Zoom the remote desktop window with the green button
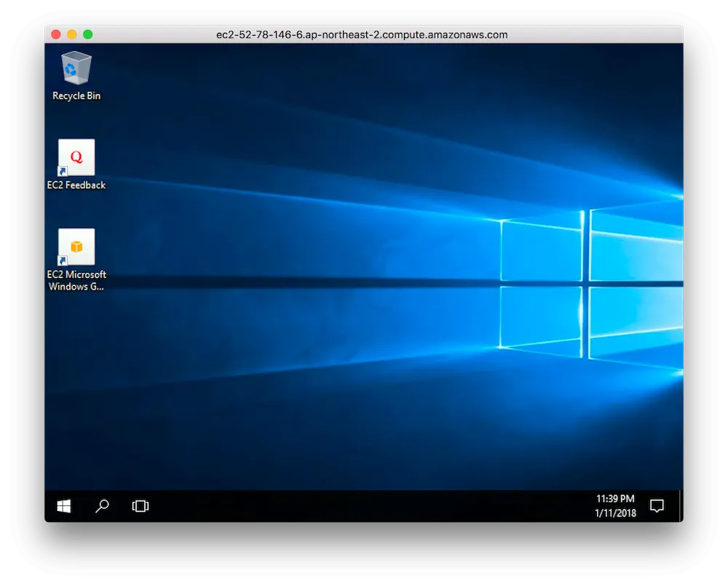 (88, 34)
